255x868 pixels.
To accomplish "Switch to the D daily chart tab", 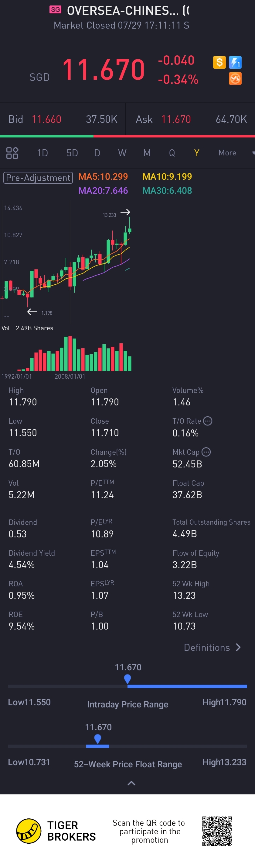I will tap(97, 153).
